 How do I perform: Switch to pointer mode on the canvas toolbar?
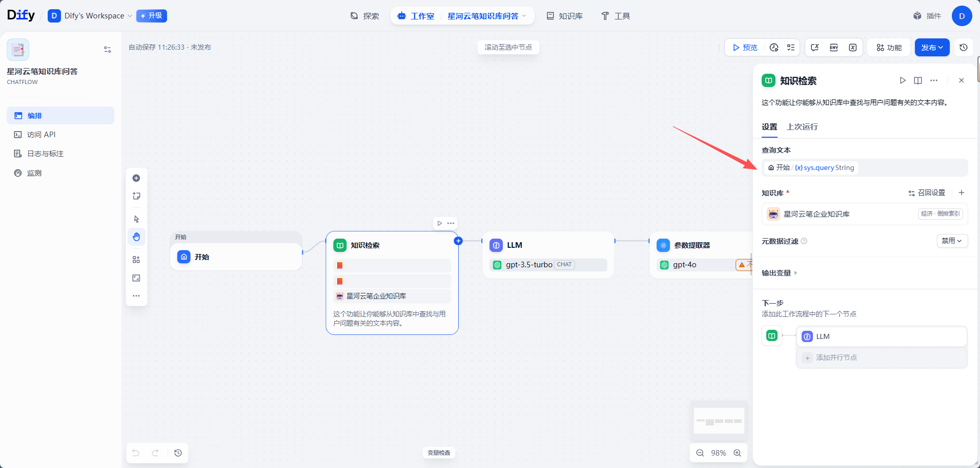[x=136, y=219]
